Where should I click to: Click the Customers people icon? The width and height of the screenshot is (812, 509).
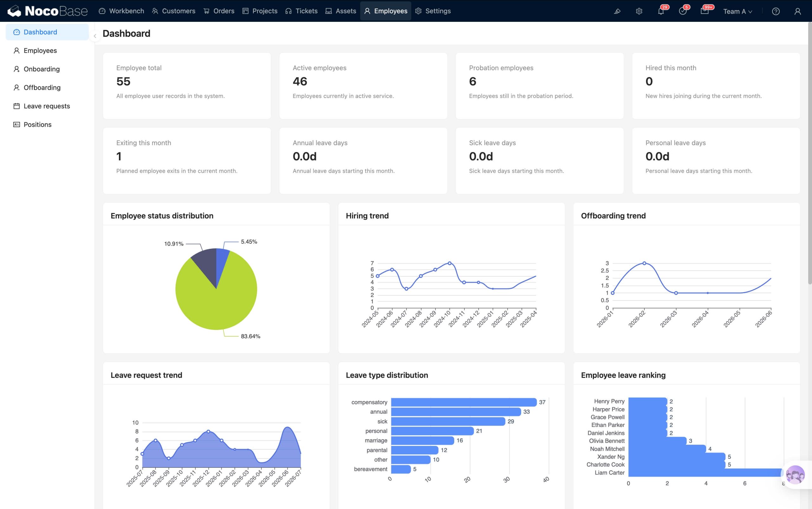pyautogui.click(x=155, y=11)
